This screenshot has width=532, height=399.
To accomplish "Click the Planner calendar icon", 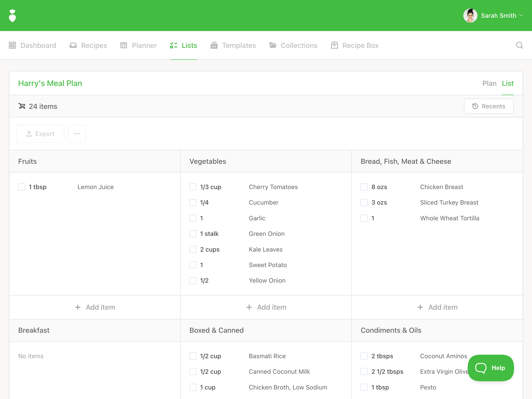I will tap(124, 45).
